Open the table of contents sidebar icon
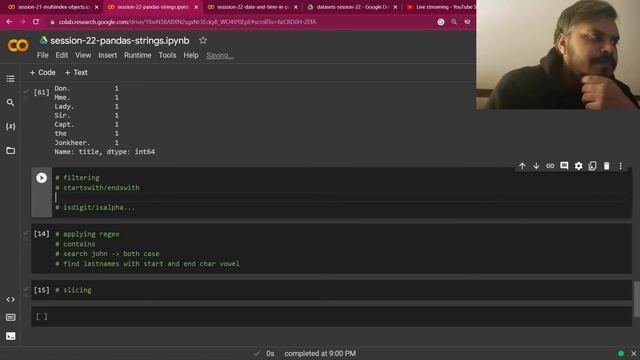Image resolution: width=640 pixels, height=360 pixels. click(11, 78)
